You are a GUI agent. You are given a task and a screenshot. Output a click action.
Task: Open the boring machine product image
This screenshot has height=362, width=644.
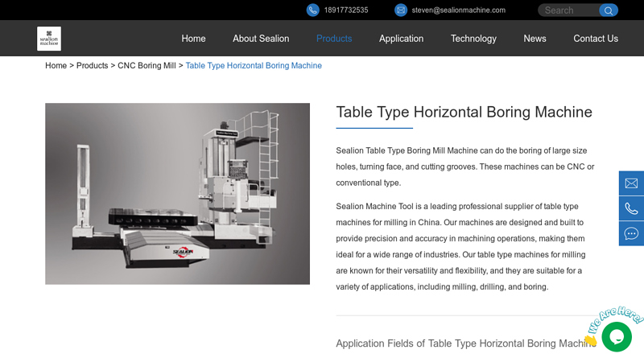[x=177, y=194]
